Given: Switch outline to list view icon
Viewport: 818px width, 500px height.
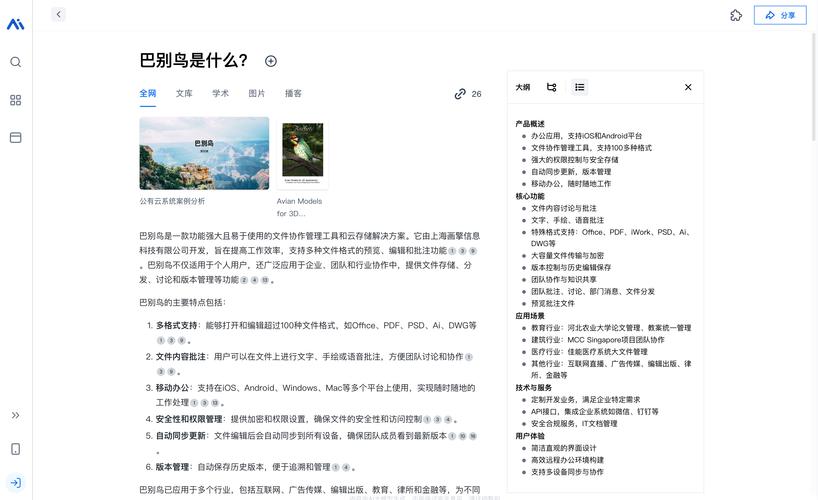Looking at the screenshot, I should (580, 87).
